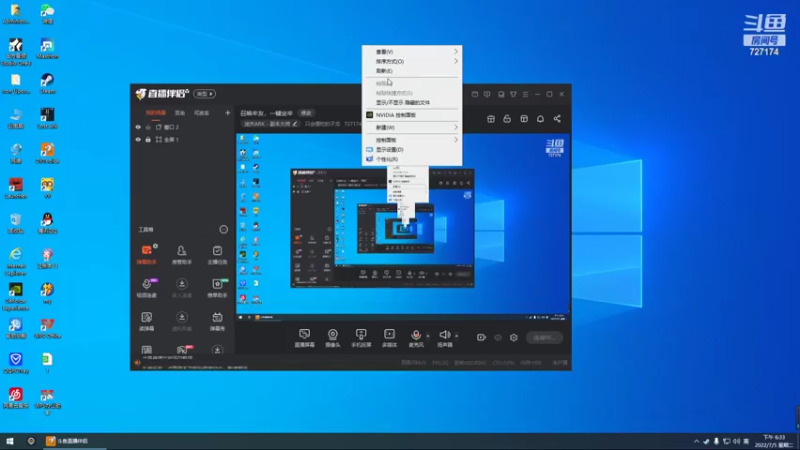Click the 扬声器 speaker icon
The height and width of the screenshot is (450, 800).
(444, 335)
